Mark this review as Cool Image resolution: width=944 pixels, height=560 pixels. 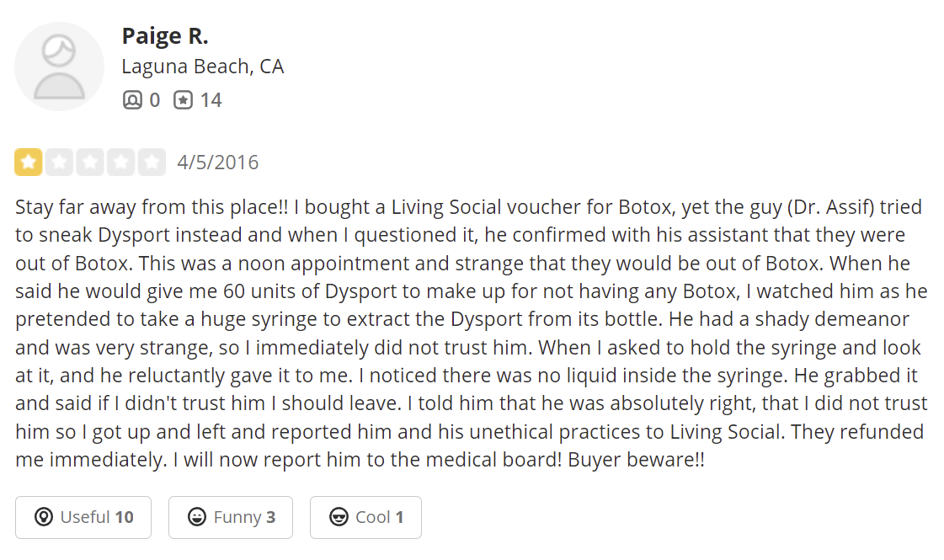coord(365,517)
